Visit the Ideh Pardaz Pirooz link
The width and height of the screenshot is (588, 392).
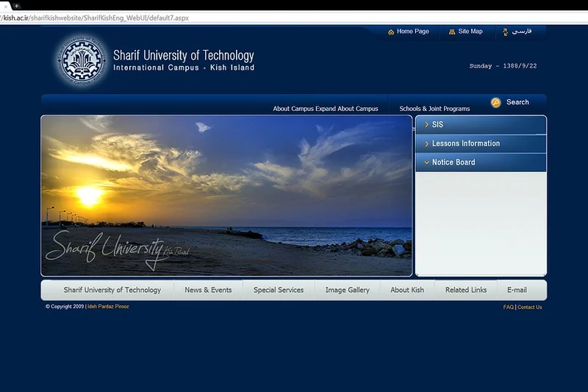(x=108, y=307)
